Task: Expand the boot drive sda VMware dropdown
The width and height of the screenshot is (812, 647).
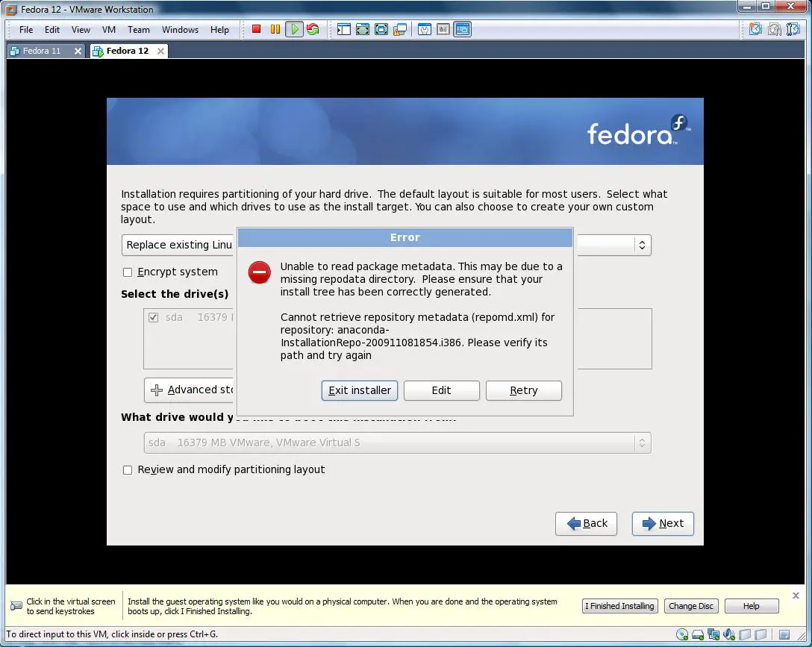Action: click(x=642, y=443)
